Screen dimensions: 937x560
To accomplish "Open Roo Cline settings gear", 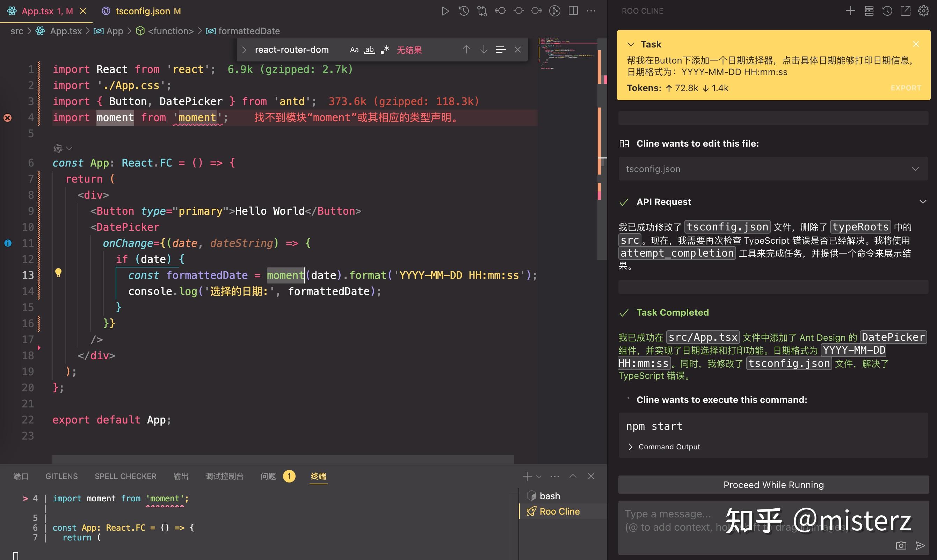I will tap(923, 11).
